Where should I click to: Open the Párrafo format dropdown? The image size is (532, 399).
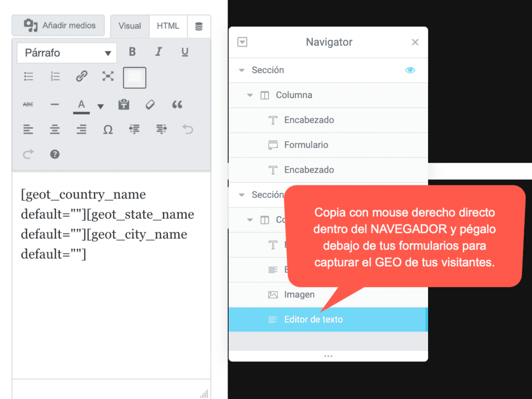[66, 53]
